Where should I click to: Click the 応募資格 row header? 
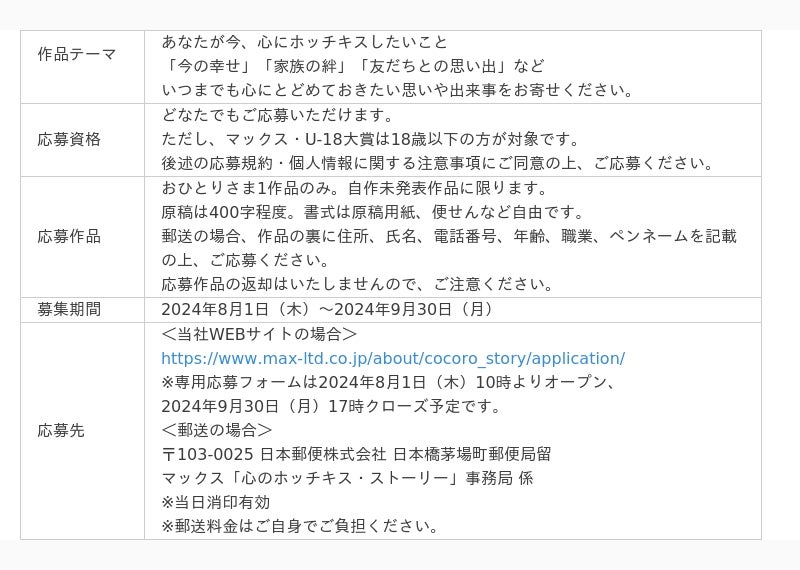coord(69,139)
